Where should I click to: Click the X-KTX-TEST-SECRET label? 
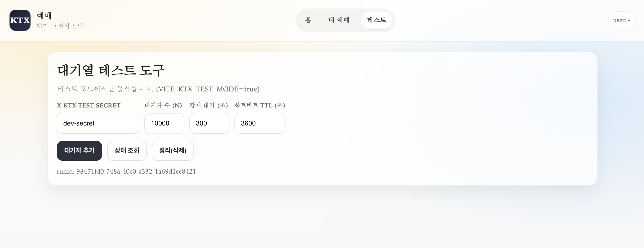click(89, 105)
